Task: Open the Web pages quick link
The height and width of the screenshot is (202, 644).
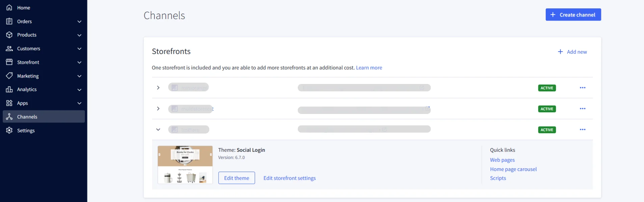Action: [x=502, y=160]
